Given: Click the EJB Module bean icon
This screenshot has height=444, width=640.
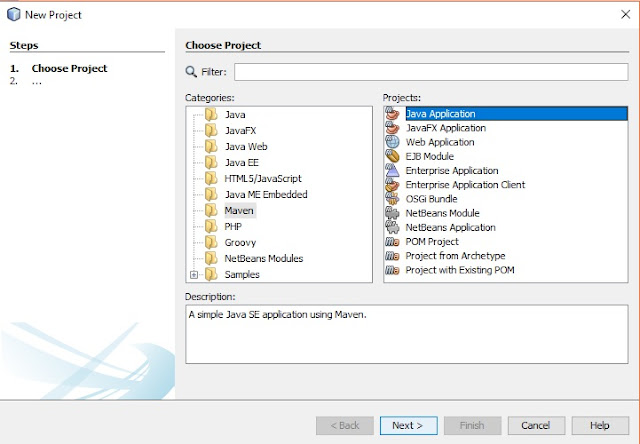Looking at the screenshot, I should coord(392,156).
